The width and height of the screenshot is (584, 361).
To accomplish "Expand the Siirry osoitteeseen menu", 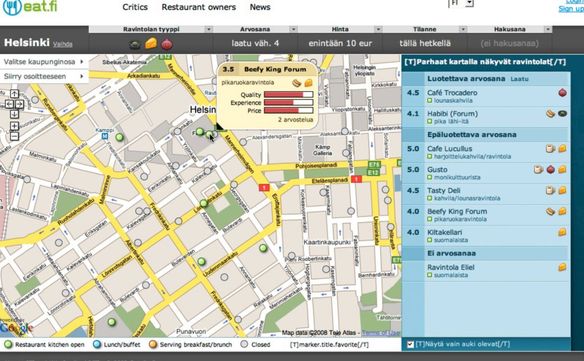I will point(44,76).
